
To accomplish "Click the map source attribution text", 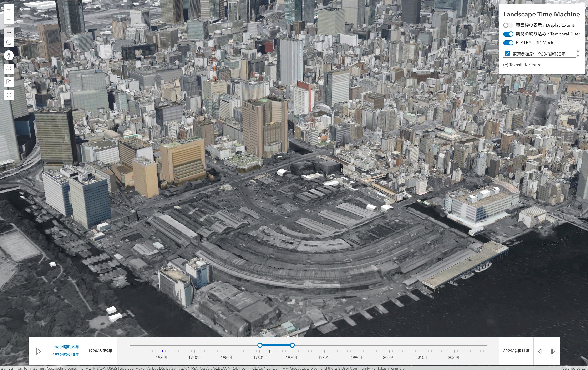I will click(202, 368).
